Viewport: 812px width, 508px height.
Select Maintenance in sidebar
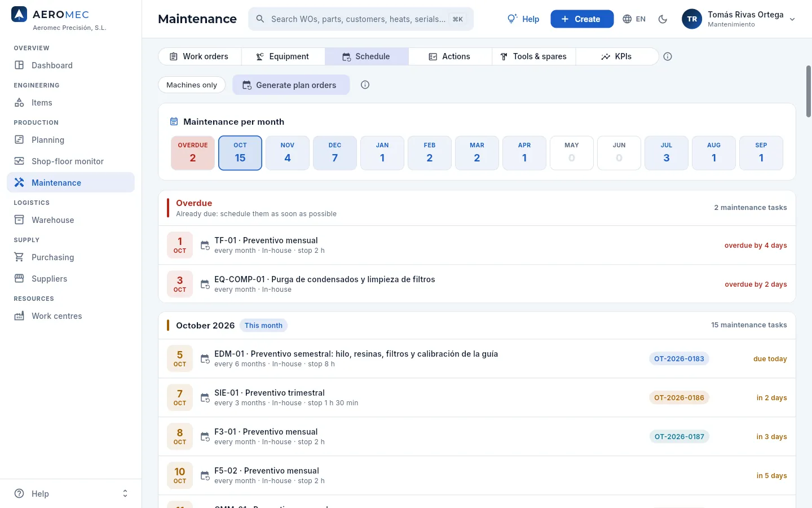70,183
